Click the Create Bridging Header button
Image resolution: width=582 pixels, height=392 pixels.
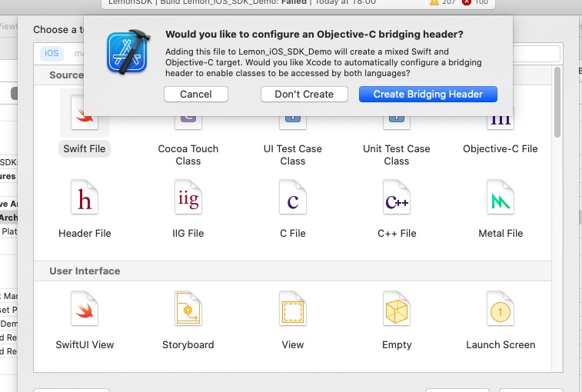coord(427,95)
